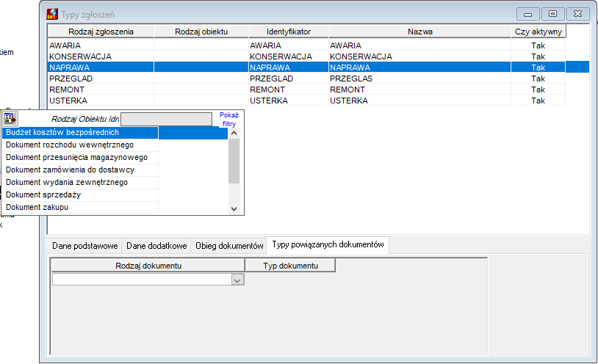Click scroll up arrow in document list

coord(234,133)
